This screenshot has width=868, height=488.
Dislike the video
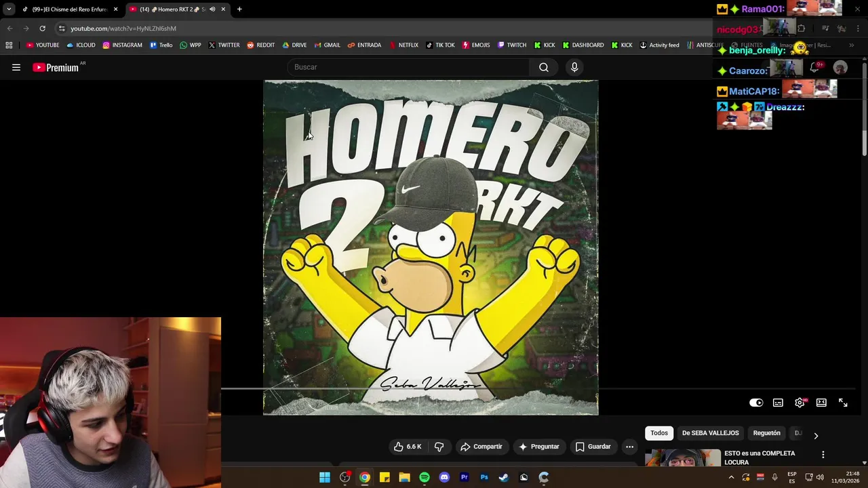tap(439, 447)
